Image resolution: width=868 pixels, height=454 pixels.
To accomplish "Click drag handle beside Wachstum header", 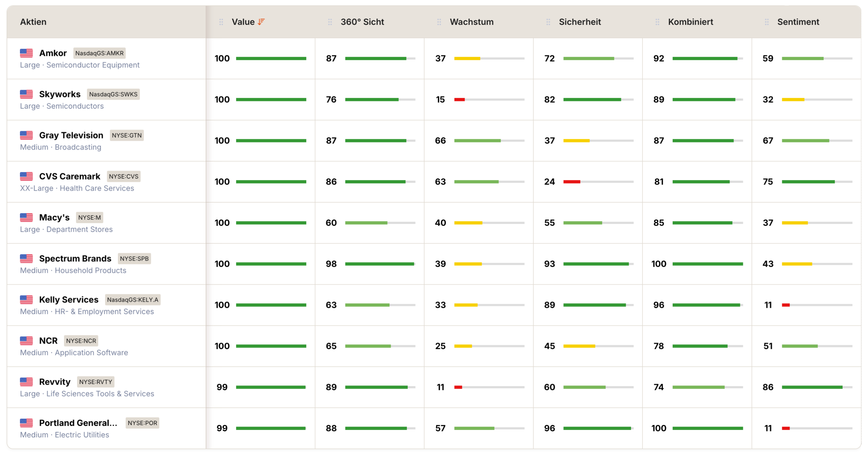I will point(439,22).
